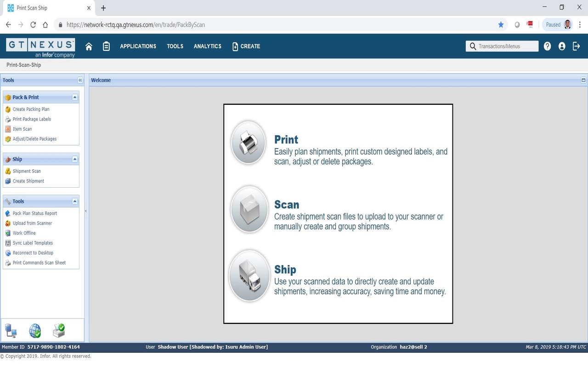Collapse the Ship section
The image size is (588, 368).
click(x=74, y=159)
